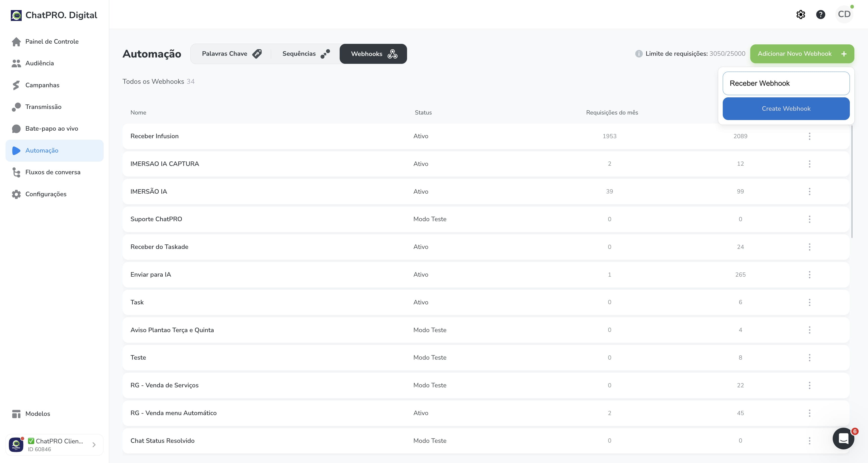The width and height of the screenshot is (868, 463).
Task: Open options menu for Task webhook
Action: tap(809, 302)
